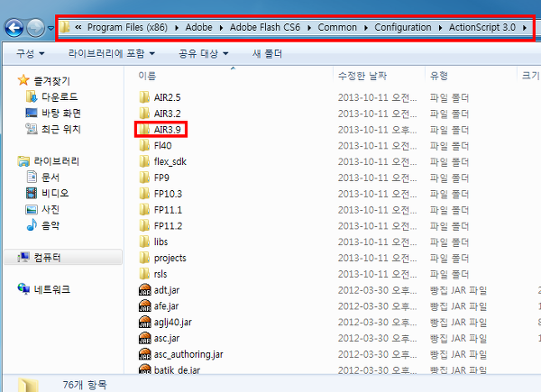541x392 pixels.
Task: Open the 비디오 library
Action: [x=48, y=193]
